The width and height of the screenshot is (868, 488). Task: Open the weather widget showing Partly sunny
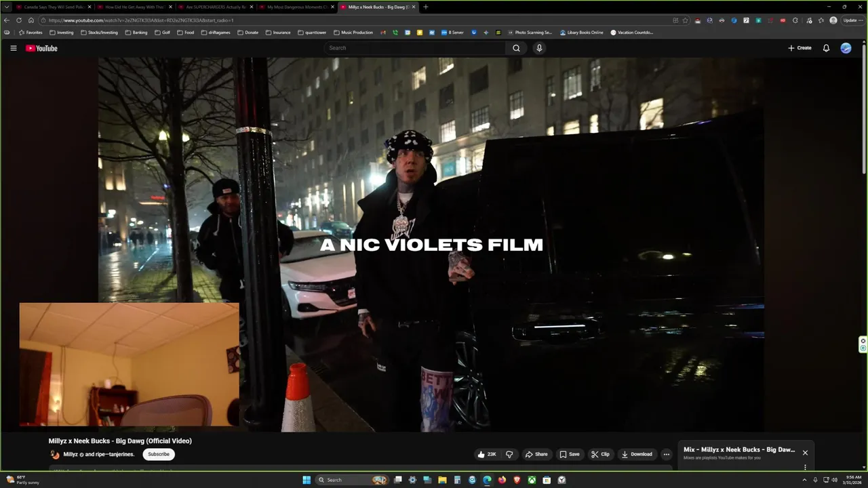22,480
